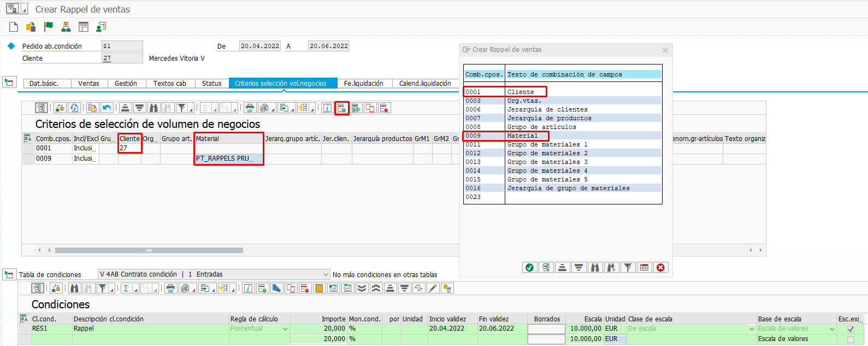Select the Jerarquía de clientes row in the popup

[563, 109]
